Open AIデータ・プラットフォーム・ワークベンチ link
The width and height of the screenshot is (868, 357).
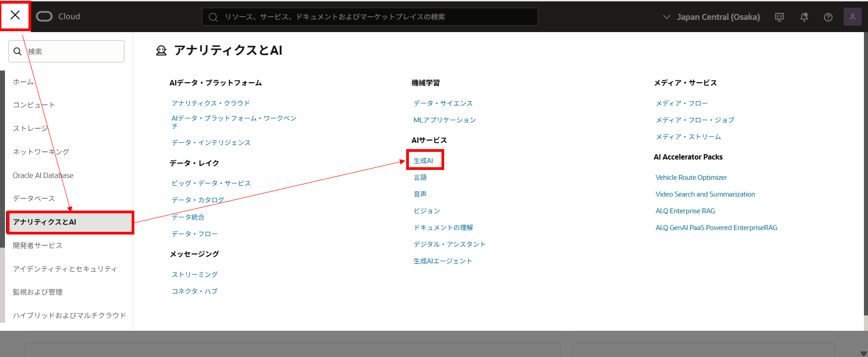pyautogui.click(x=234, y=122)
